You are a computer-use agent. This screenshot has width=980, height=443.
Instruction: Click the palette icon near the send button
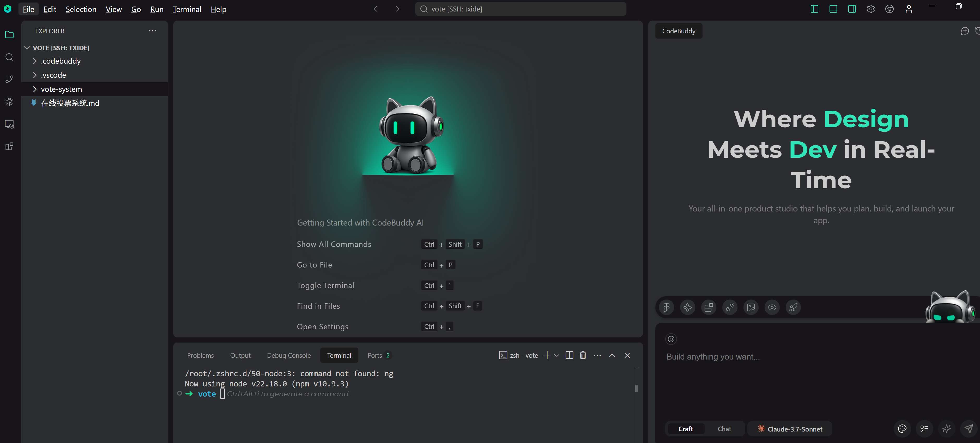tap(902, 429)
